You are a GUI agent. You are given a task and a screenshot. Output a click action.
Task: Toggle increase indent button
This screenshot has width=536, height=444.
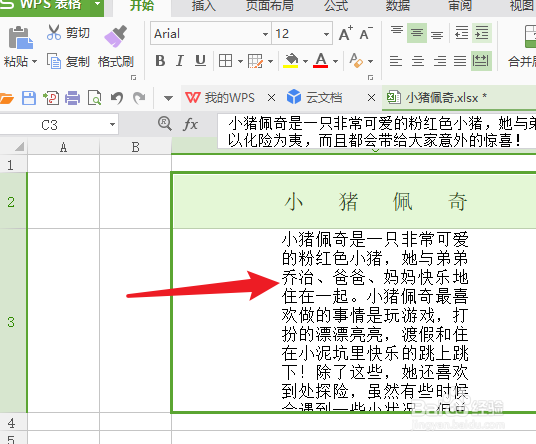click(x=482, y=33)
